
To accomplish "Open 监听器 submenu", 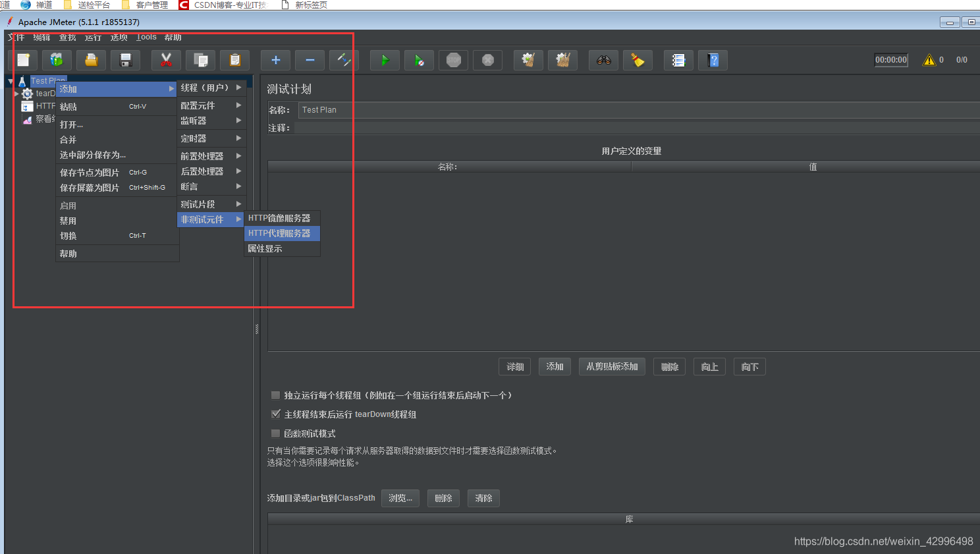I will pyautogui.click(x=211, y=121).
